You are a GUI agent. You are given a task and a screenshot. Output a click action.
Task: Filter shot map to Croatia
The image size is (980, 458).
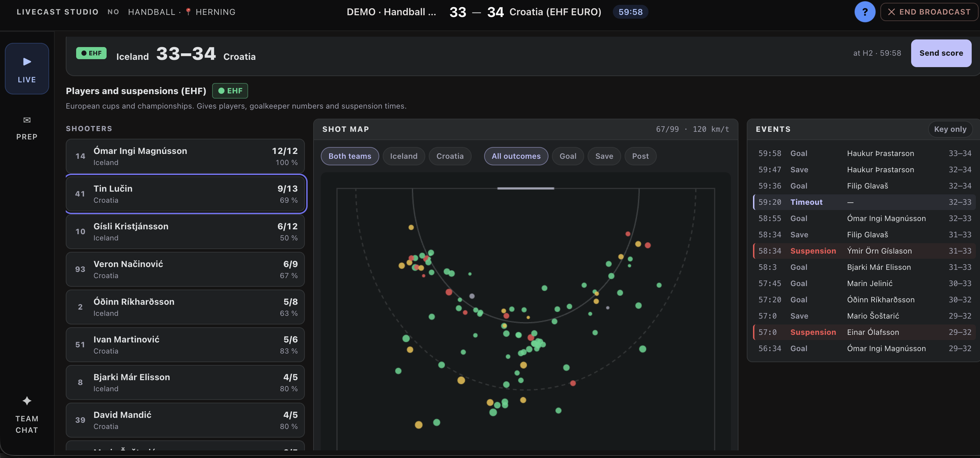(450, 156)
